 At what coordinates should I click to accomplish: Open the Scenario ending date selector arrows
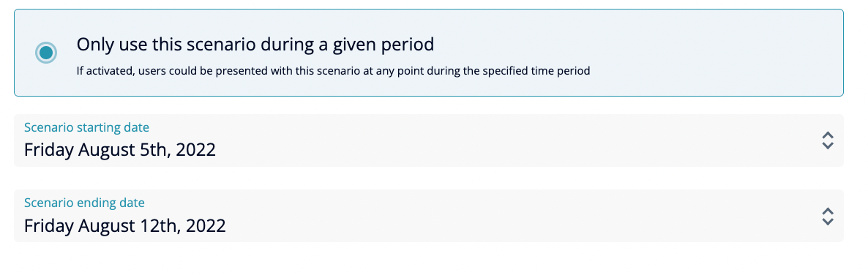coord(828,216)
